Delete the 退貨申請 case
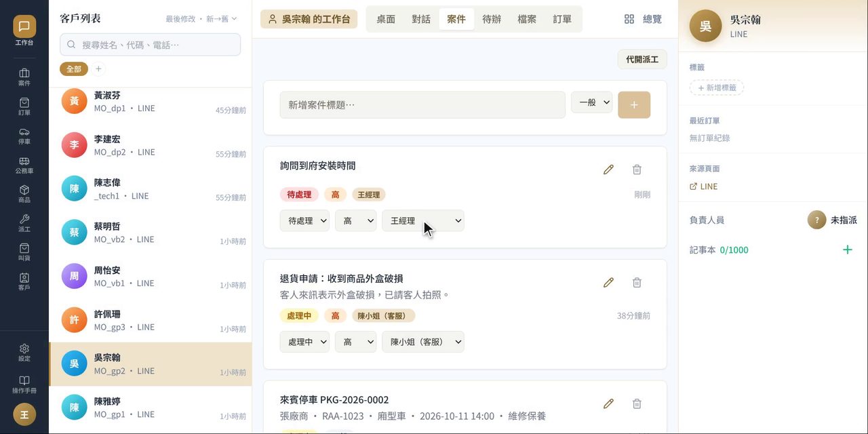 (637, 282)
